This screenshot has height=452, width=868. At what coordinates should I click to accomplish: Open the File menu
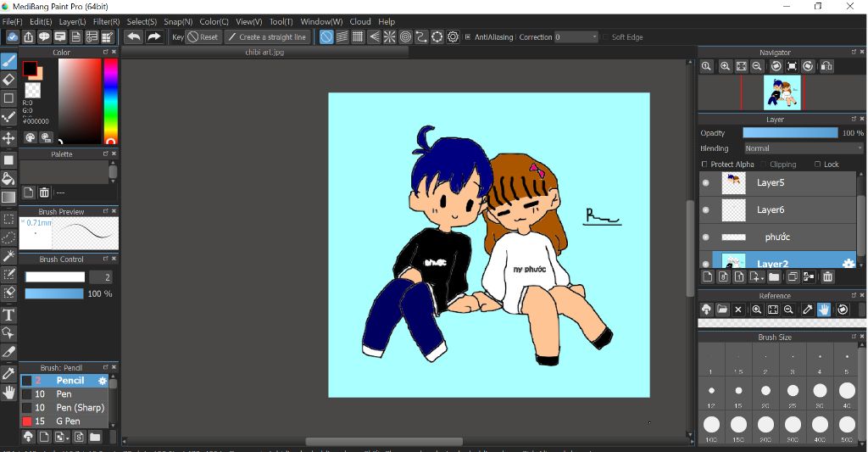coord(12,21)
